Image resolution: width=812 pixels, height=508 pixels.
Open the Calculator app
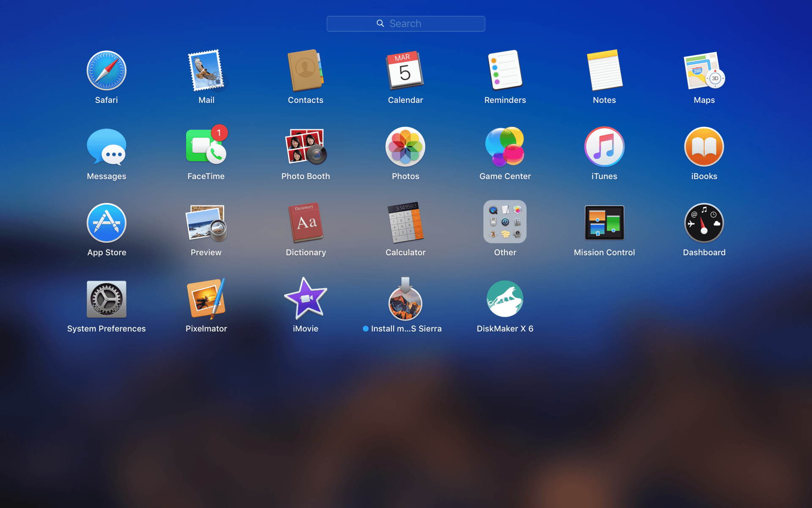tap(405, 223)
